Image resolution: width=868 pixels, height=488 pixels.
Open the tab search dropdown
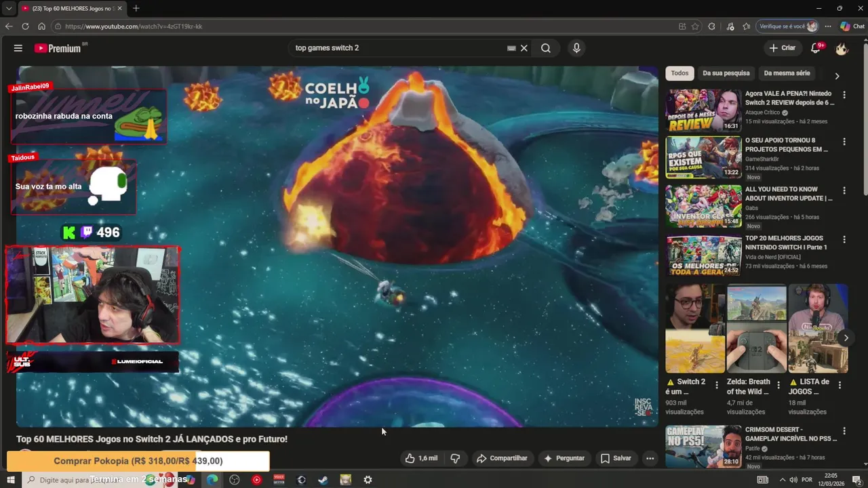pos(8,8)
